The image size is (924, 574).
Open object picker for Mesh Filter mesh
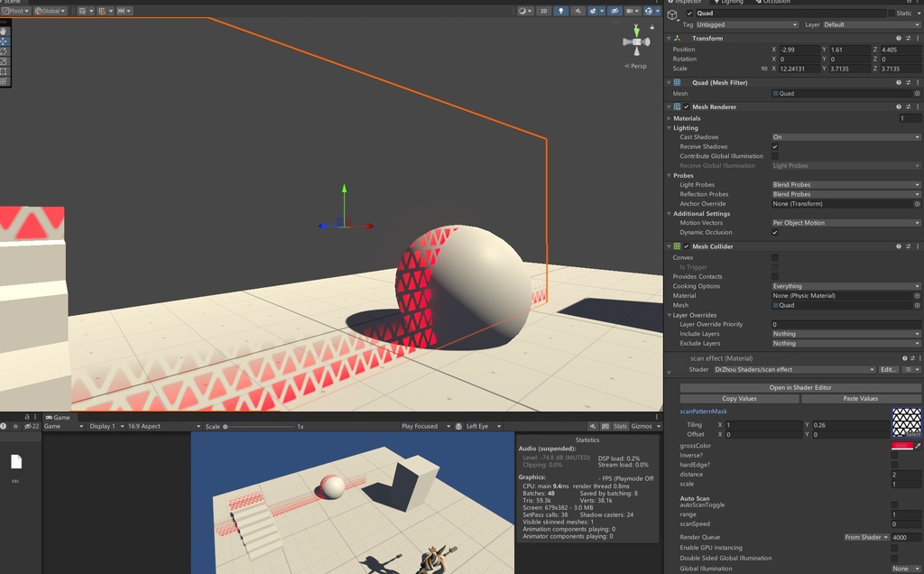[917, 93]
